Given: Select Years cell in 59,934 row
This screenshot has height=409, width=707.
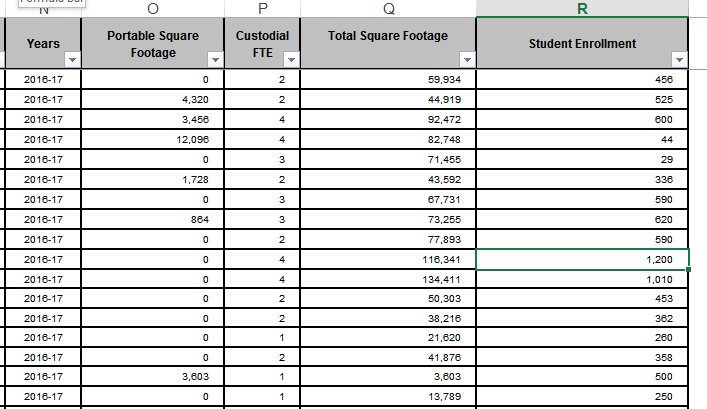Looking at the screenshot, I should click(x=43, y=79).
